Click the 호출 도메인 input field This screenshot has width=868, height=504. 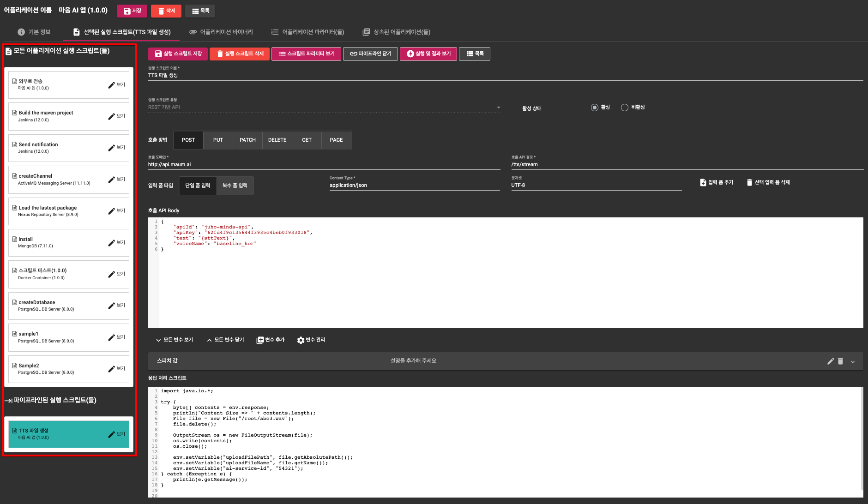324,164
